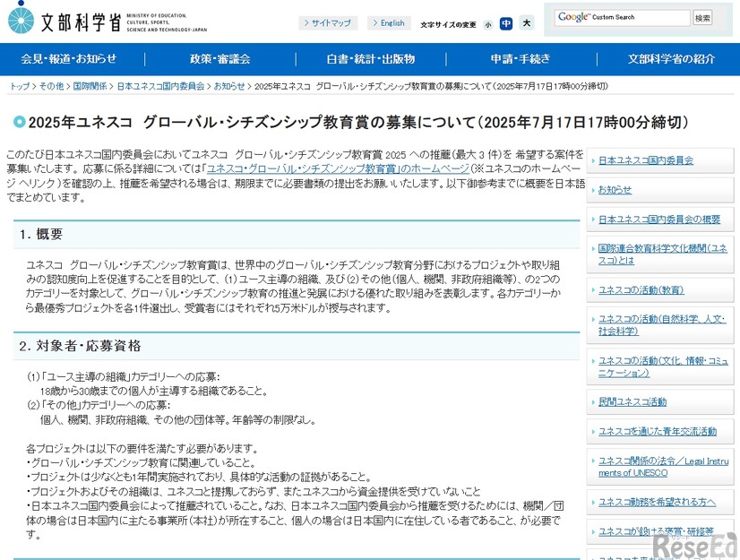
Task: Go to 国際関係 in breadcrumb
Action: tap(90, 86)
